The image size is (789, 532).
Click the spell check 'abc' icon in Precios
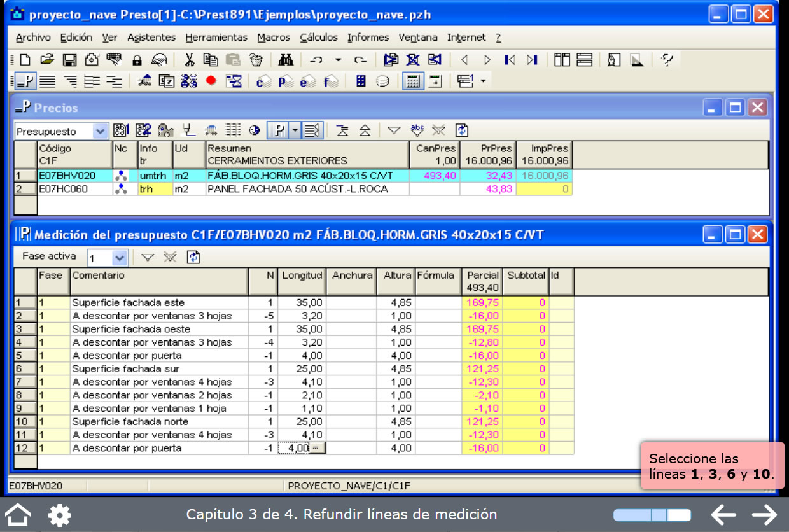pyautogui.click(x=417, y=130)
